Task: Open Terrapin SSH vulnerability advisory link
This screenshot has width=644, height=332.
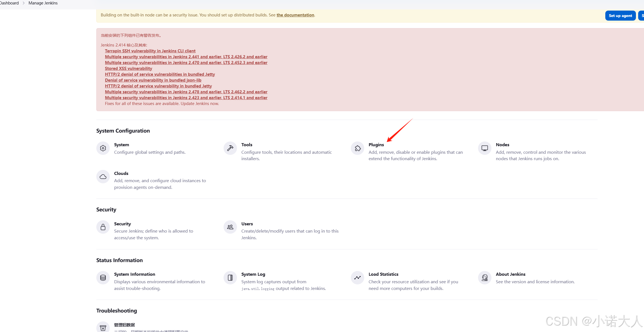Action: click(150, 51)
